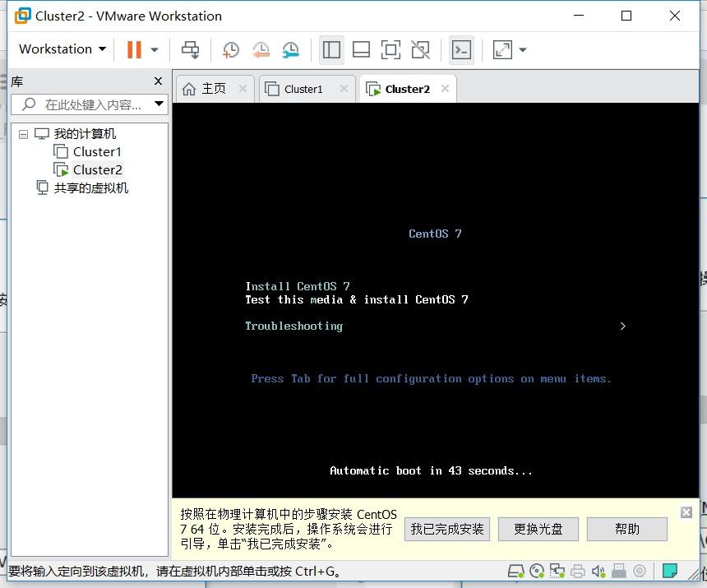Switch to the Cluster2 tab

point(407,90)
